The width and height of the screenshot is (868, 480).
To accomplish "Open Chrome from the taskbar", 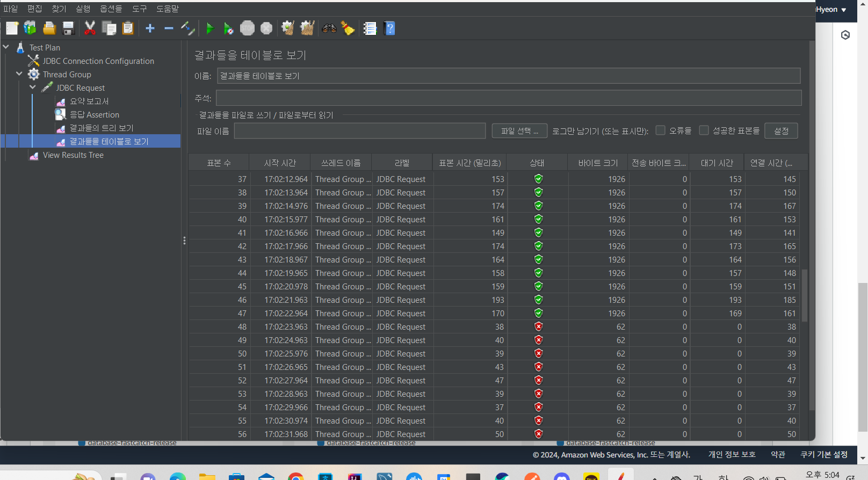I will tap(296, 476).
